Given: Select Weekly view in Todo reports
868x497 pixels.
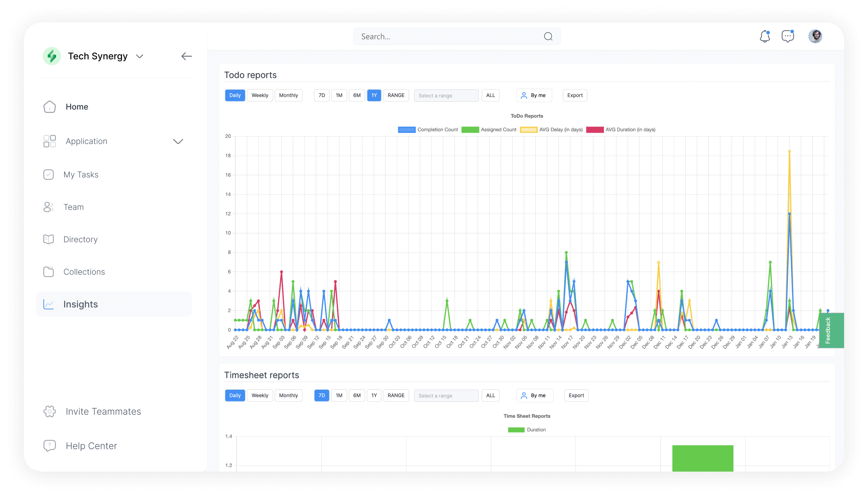Looking at the screenshot, I should 260,96.
